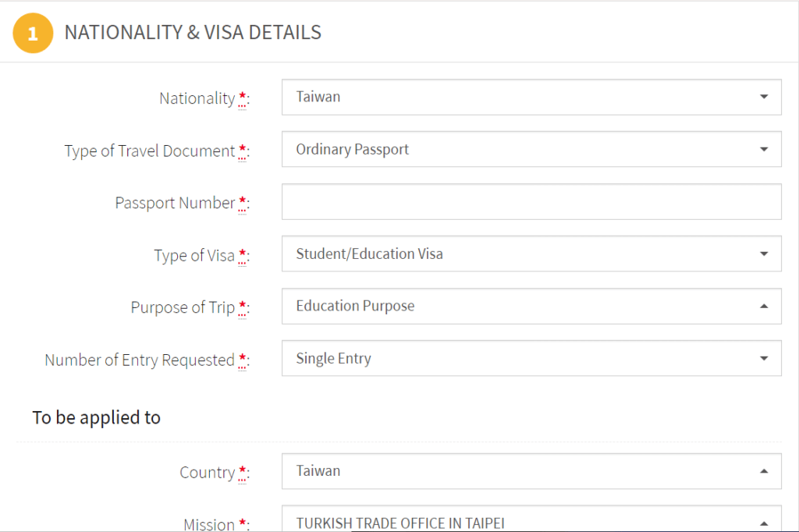Click the red asterisk beside Passport Number
Image resolution: width=799 pixels, height=532 pixels.
pos(243,204)
